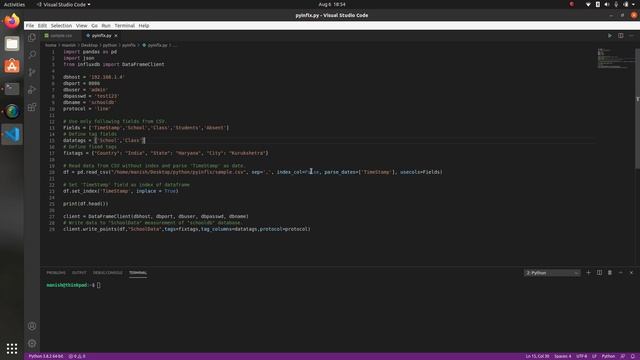Split the editor to the right
640x360 pixels.
(x=620, y=36)
